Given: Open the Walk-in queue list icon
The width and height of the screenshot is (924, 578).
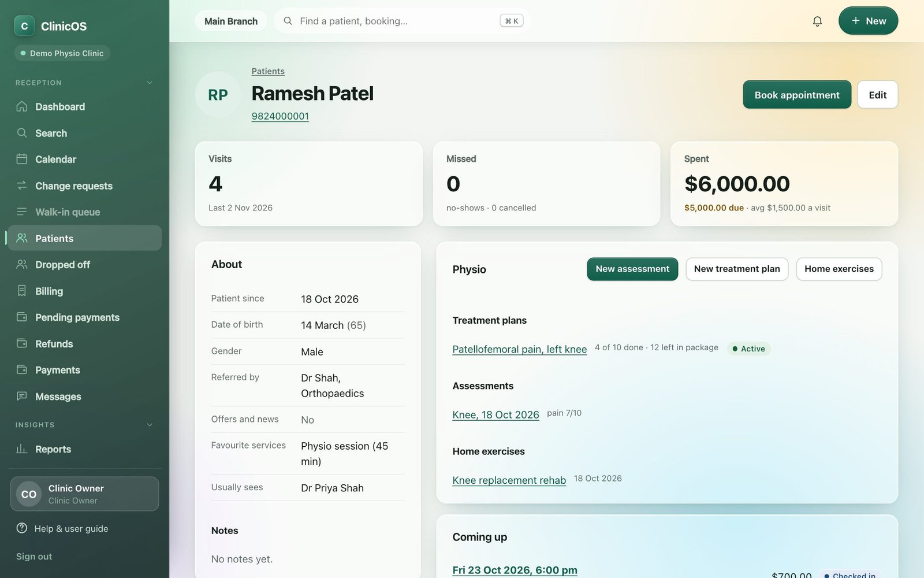Looking at the screenshot, I should 22,212.
